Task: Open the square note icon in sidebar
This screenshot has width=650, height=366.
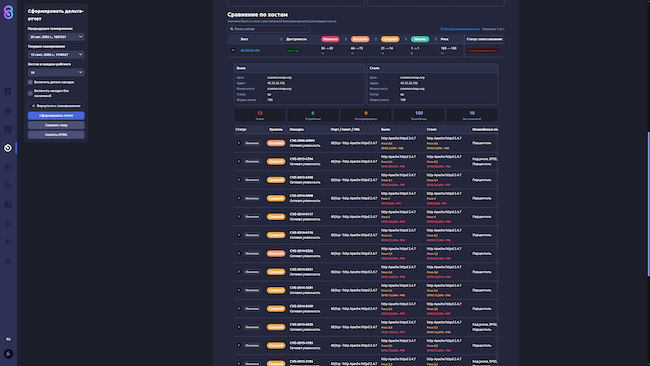Action: [8, 129]
